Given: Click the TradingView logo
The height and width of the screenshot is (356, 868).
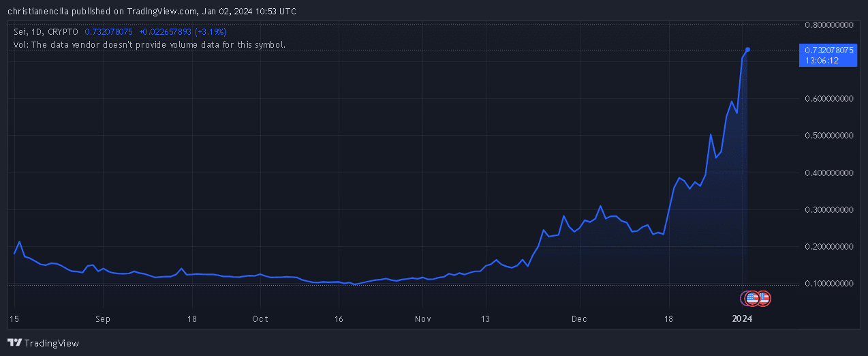Looking at the screenshot, I should (43, 342).
